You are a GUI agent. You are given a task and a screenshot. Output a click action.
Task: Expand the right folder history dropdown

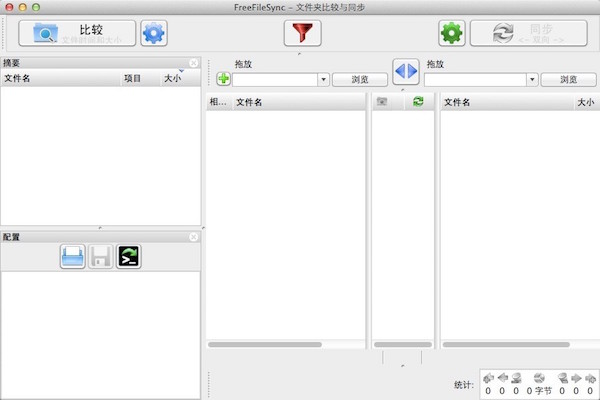tap(532, 80)
